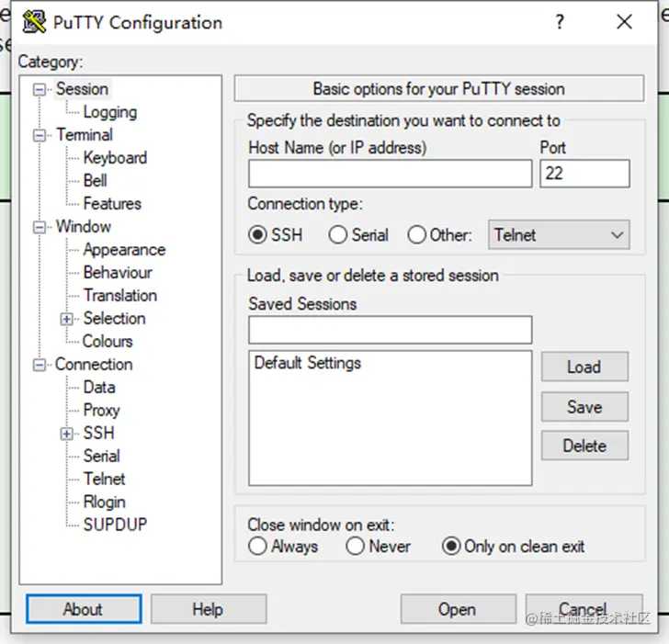
Task: Select the Serial connection type
Action: 338,235
